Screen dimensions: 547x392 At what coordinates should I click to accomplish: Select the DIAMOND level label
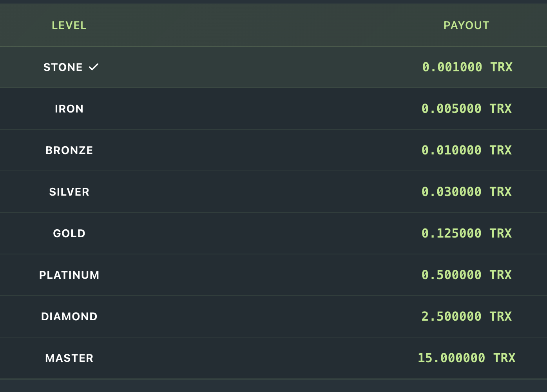(69, 317)
